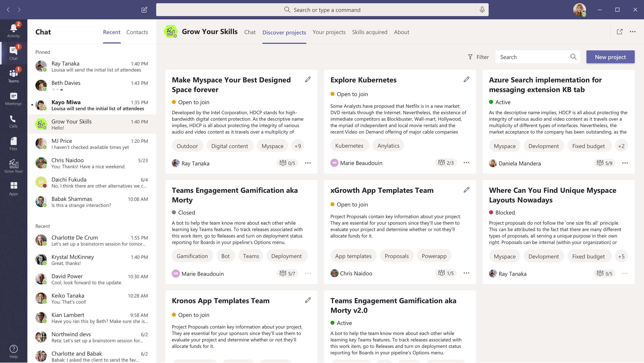Edit the Explore Kubernetes project with pencil icon
The height and width of the screenshot is (363, 644).
pyautogui.click(x=466, y=80)
